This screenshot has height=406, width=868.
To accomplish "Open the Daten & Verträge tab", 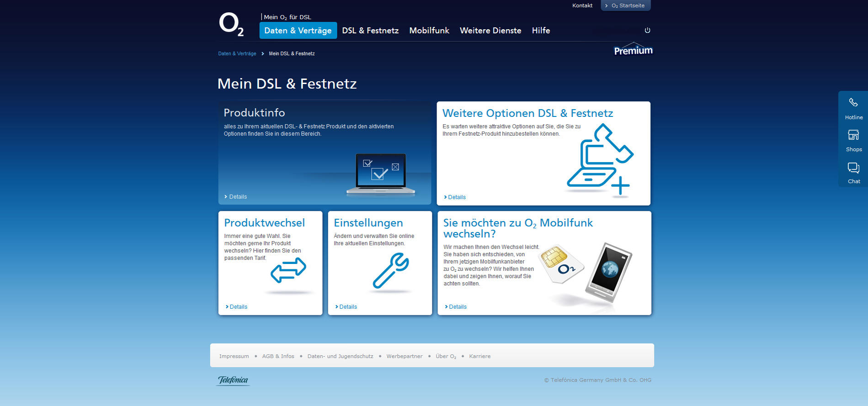I will tap(298, 31).
